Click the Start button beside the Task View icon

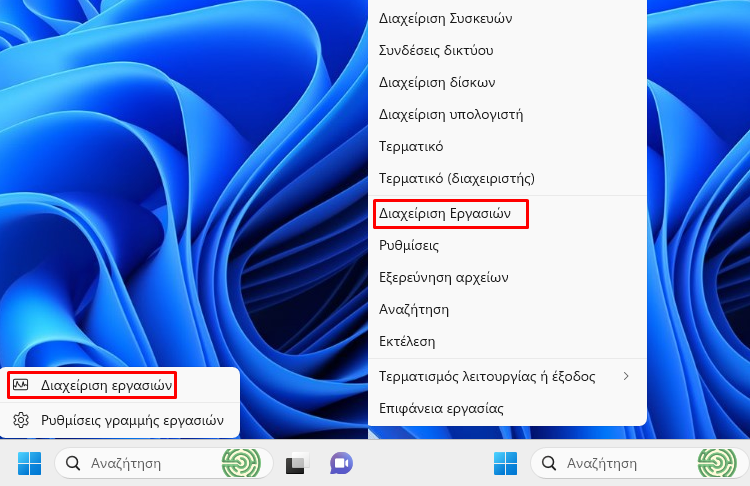point(30,464)
